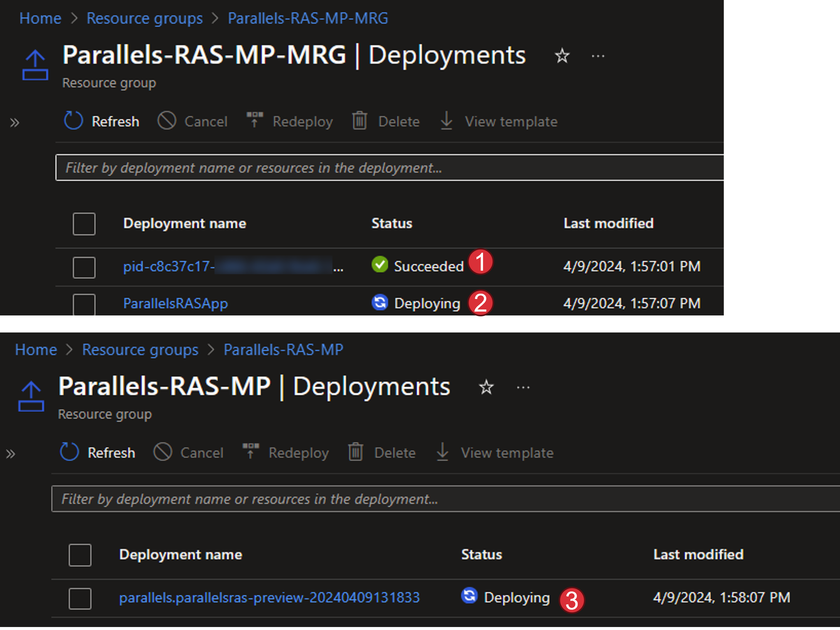Open parallels.parallelsras-preview-20240409131833 deployment link

coord(269,598)
